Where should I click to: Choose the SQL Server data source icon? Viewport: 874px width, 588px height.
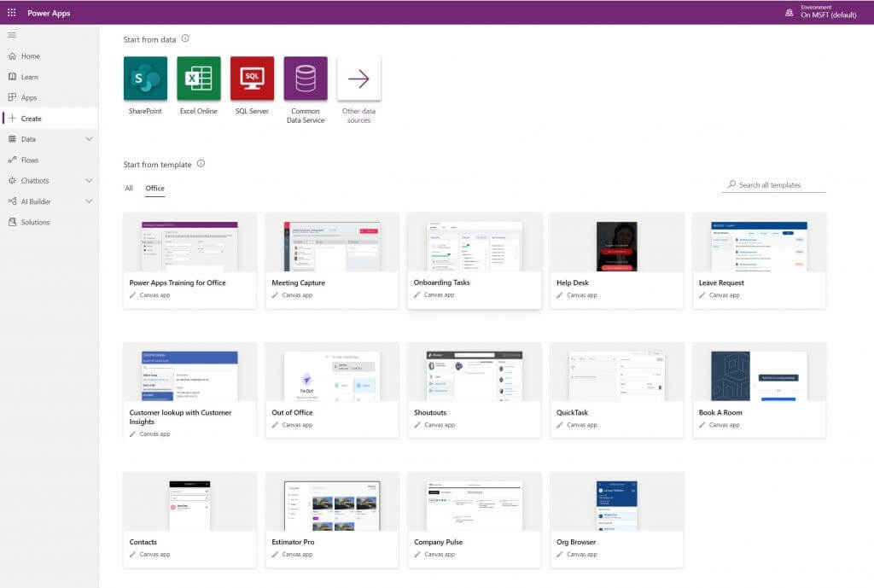point(252,79)
